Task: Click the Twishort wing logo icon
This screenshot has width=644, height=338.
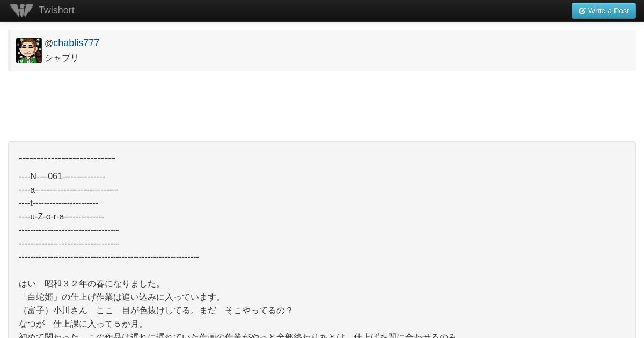Action: pos(21,10)
